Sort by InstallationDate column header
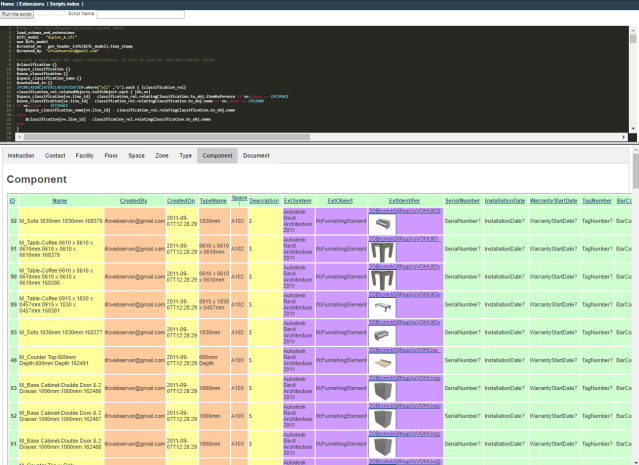This screenshot has height=465, width=639. (x=505, y=201)
